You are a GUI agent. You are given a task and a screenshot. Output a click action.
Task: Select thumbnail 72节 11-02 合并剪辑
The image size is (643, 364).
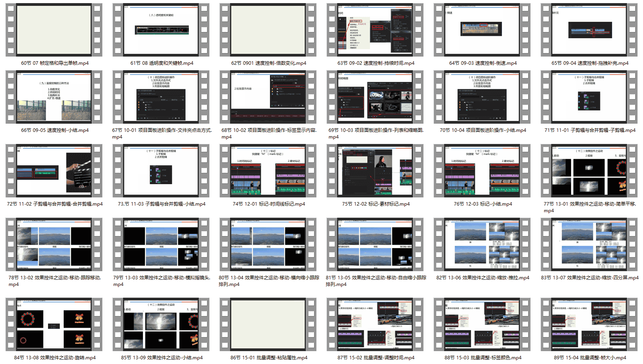point(54,171)
